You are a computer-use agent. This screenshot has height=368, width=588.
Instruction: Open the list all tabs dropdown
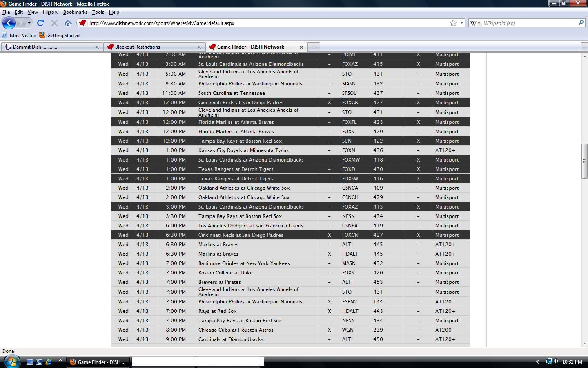[x=584, y=47]
